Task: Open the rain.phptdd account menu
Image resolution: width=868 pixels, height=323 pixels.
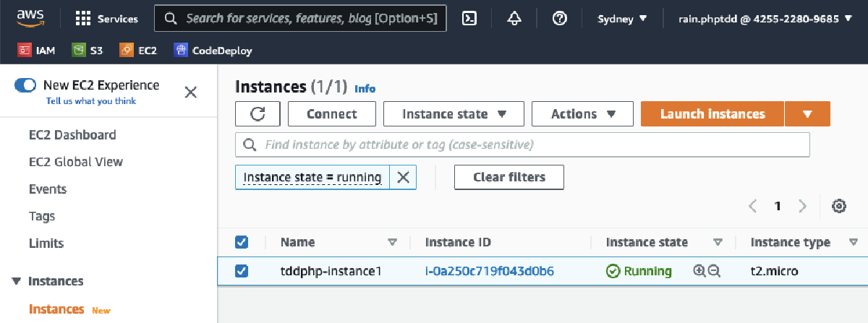Action: tap(765, 19)
